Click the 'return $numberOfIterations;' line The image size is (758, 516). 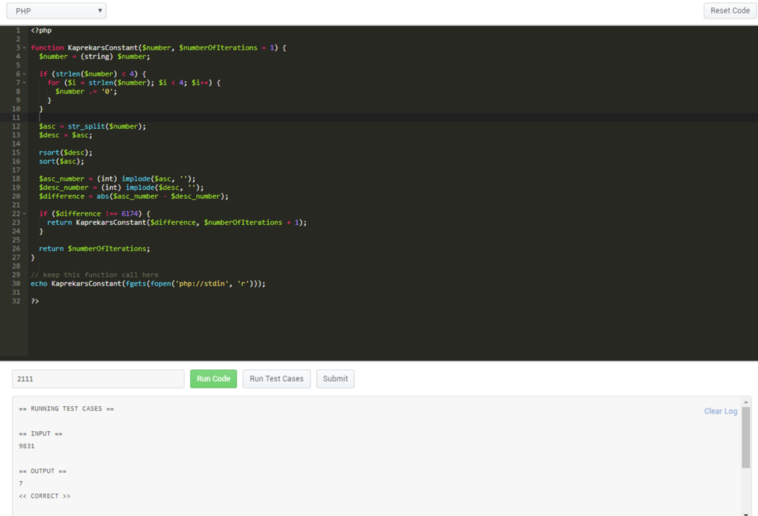(94, 249)
